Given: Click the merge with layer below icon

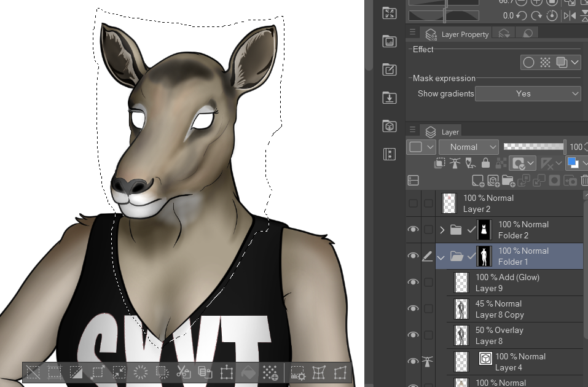Looking at the screenshot, I should [x=539, y=181].
